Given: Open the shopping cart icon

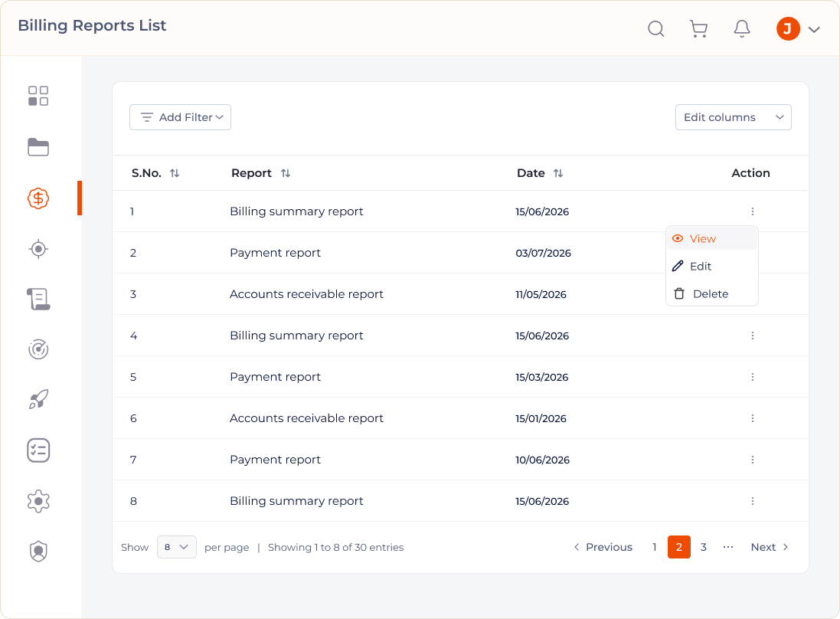Looking at the screenshot, I should (x=698, y=28).
